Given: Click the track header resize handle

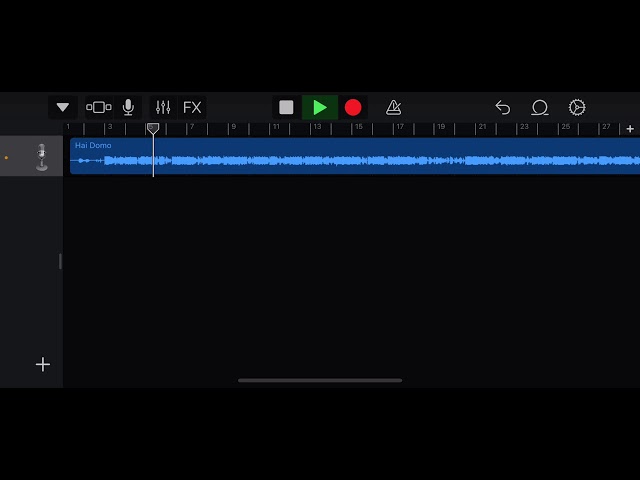Looking at the screenshot, I should click(60, 261).
